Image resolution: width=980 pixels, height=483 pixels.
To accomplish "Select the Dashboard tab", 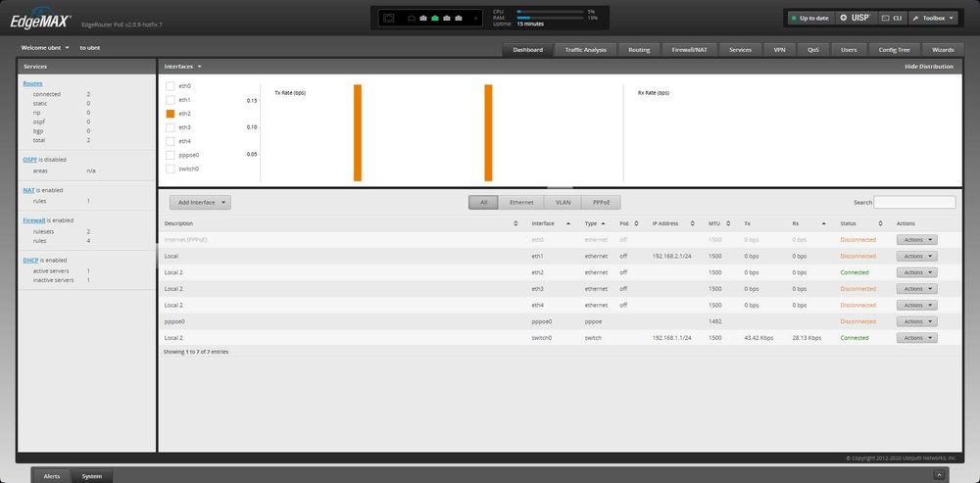I will coord(527,50).
